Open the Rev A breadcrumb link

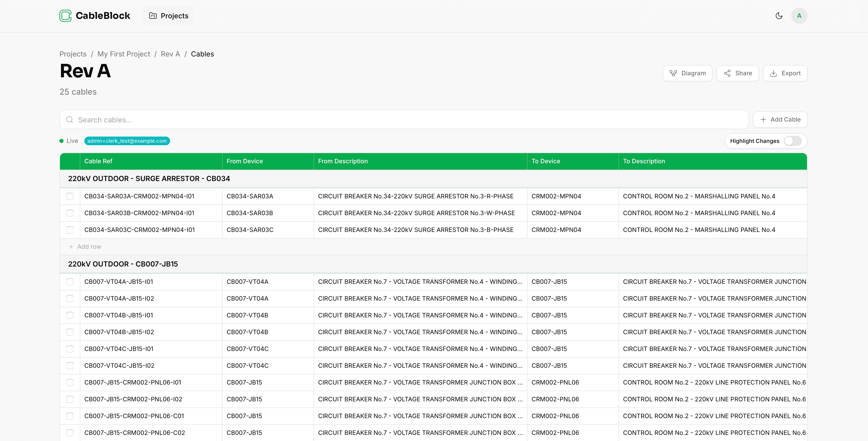click(x=170, y=54)
